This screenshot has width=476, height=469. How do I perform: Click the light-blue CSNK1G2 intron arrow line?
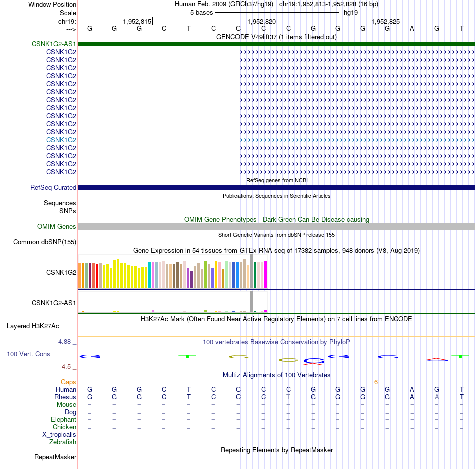coord(277,140)
